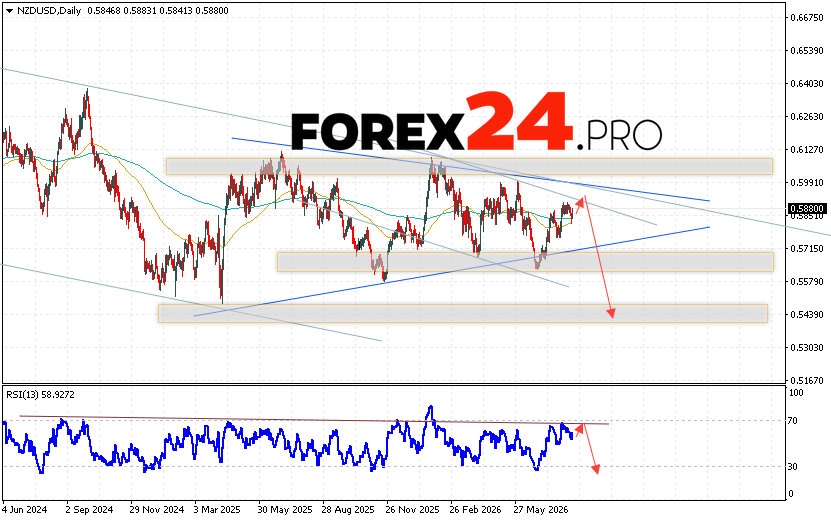The height and width of the screenshot is (521, 831).
Task: Click the RSI 30 level label
Action: [793, 467]
